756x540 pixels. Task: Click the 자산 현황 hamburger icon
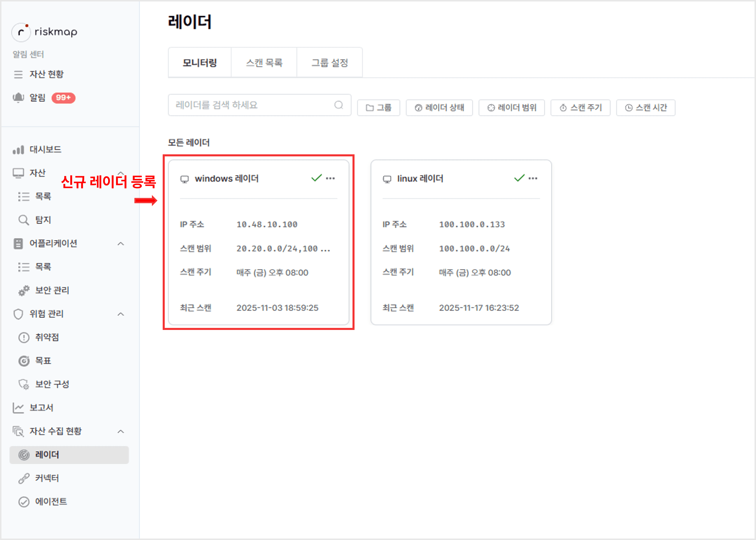tap(18, 74)
